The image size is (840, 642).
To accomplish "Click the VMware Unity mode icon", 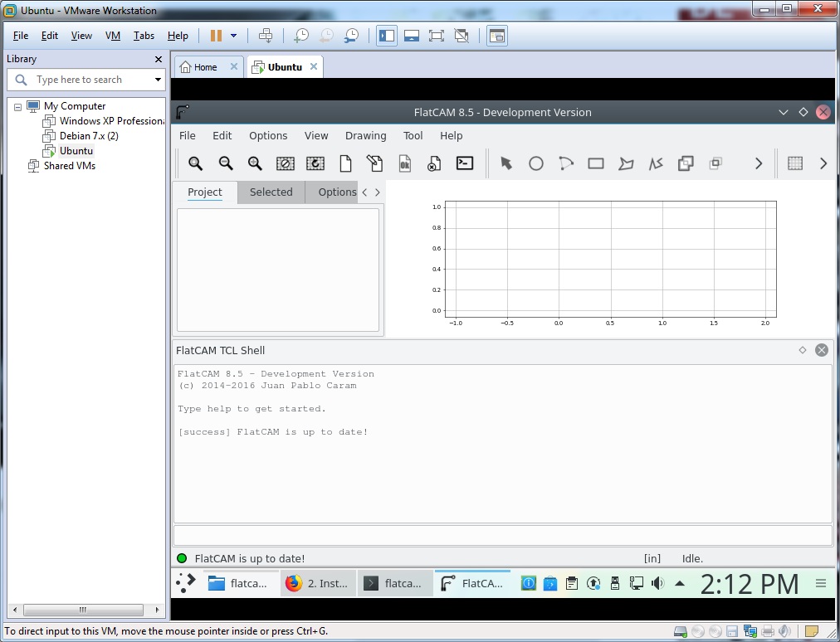I will (x=462, y=36).
